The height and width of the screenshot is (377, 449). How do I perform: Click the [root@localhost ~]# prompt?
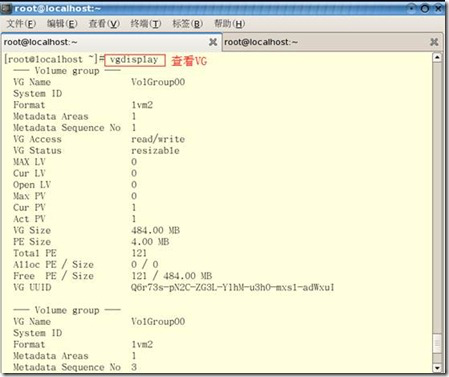54,59
